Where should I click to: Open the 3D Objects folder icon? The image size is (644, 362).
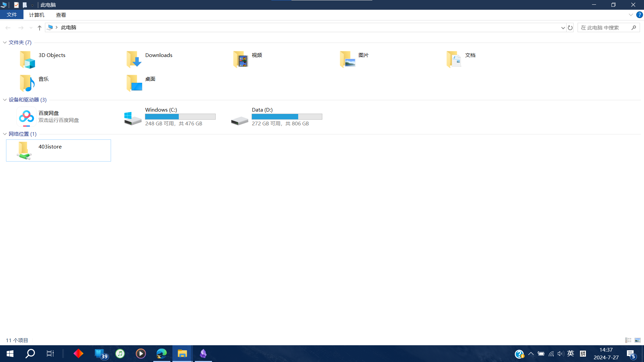point(28,60)
